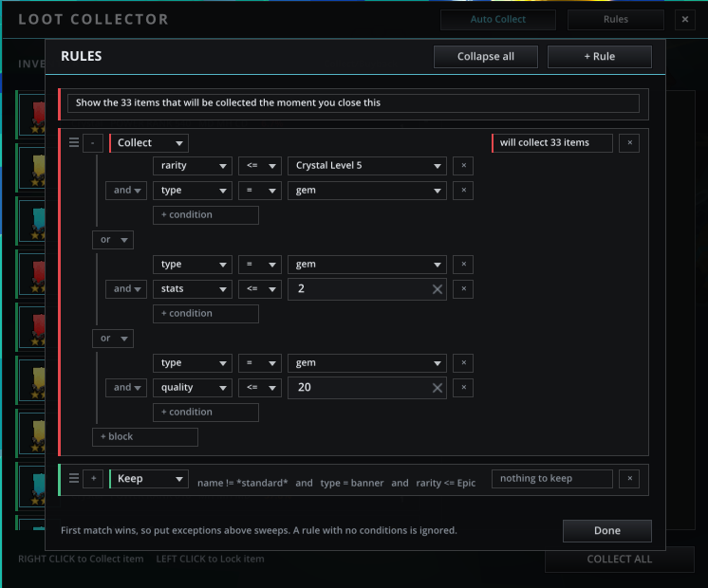Image resolution: width=708 pixels, height=588 pixels.
Task: Delete the Keep rule
Action: pos(629,479)
